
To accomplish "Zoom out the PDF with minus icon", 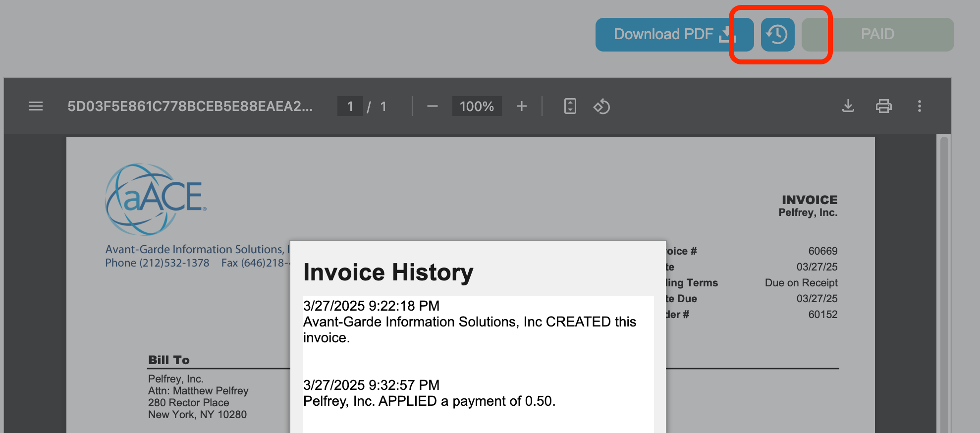I will [432, 106].
